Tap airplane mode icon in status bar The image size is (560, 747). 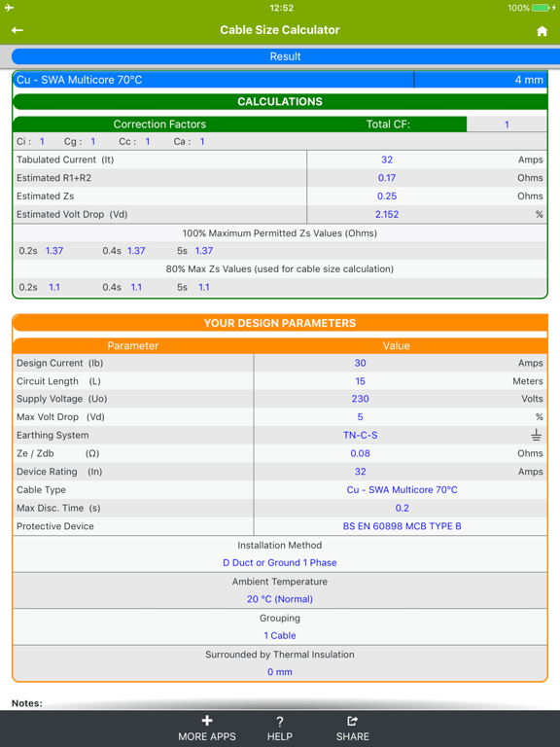click(9, 8)
